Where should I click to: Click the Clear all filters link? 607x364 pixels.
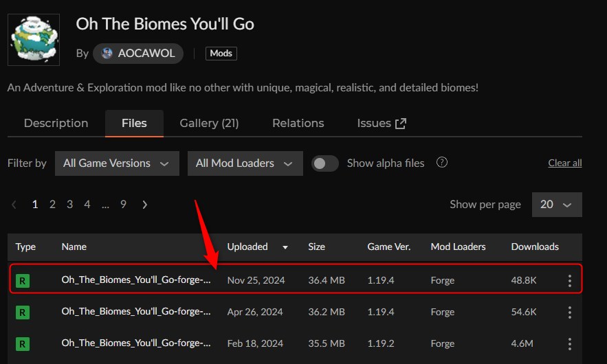[x=564, y=163]
